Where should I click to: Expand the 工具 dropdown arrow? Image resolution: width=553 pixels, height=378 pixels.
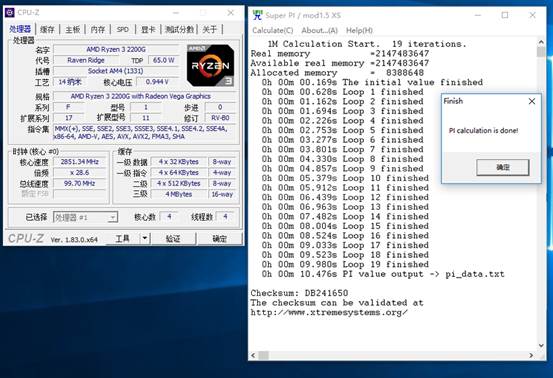coord(145,239)
